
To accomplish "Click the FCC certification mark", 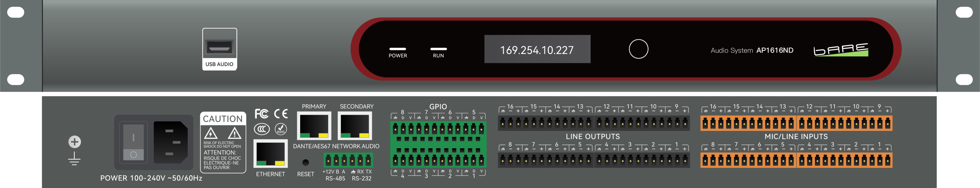I will coord(261,114).
